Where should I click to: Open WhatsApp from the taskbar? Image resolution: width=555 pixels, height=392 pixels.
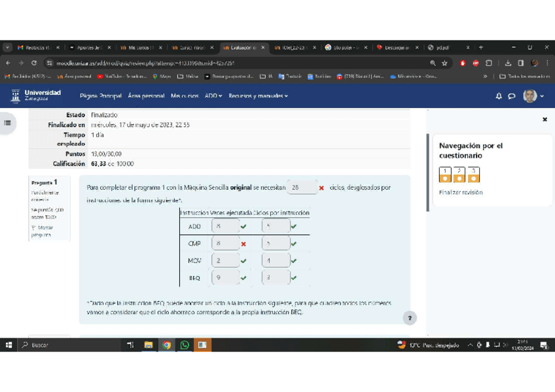point(185,345)
